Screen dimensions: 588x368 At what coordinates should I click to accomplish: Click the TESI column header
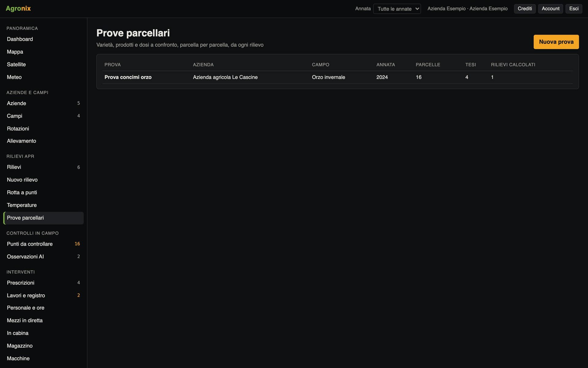pyautogui.click(x=470, y=65)
